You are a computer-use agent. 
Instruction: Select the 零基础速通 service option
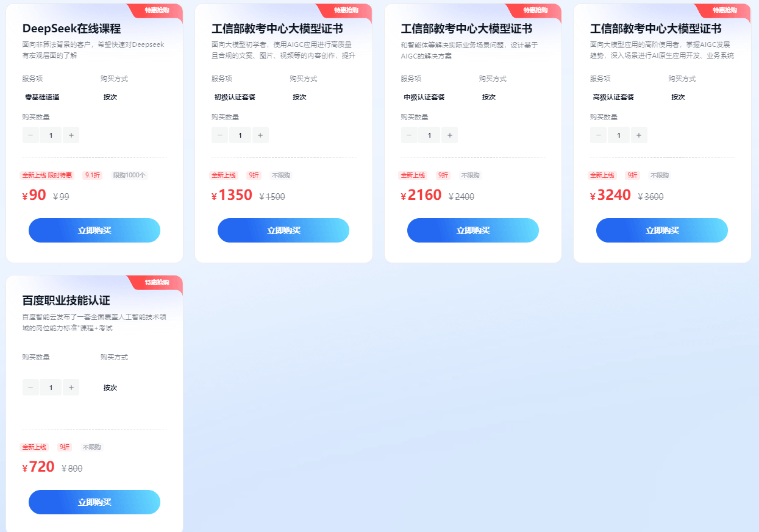42,97
